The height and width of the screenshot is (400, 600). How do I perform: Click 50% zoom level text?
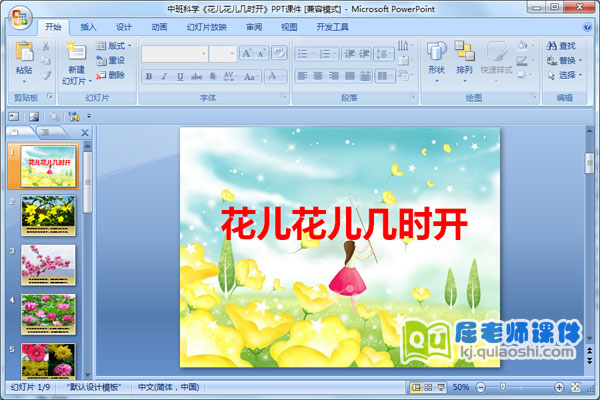coord(461,387)
